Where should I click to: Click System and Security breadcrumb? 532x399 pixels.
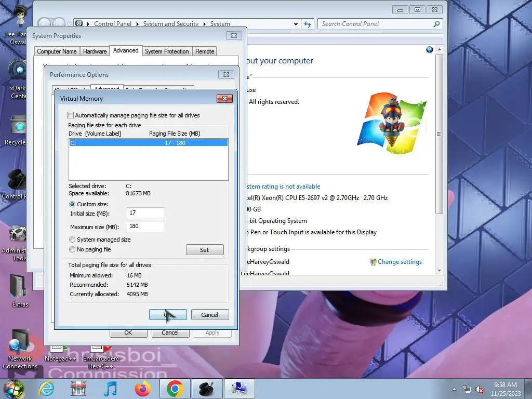(x=170, y=24)
